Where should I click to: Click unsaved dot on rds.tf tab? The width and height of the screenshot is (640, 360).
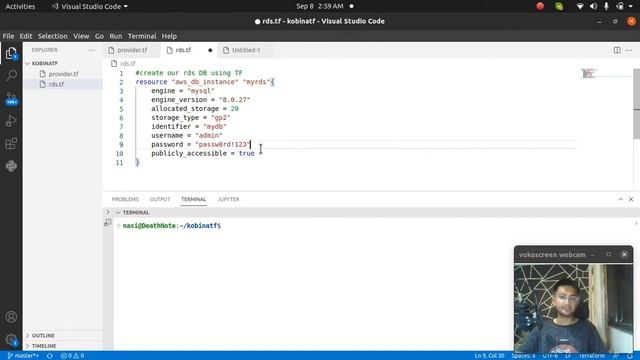coord(210,50)
